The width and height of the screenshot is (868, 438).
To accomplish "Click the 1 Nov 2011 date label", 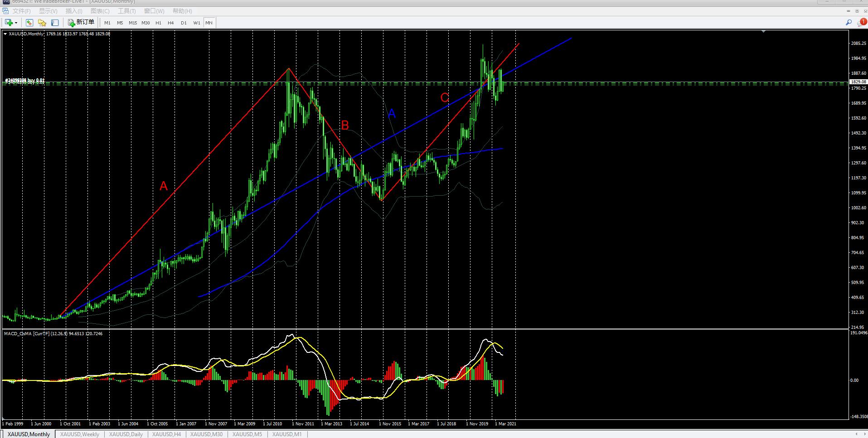I will pyautogui.click(x=303, y=424).
